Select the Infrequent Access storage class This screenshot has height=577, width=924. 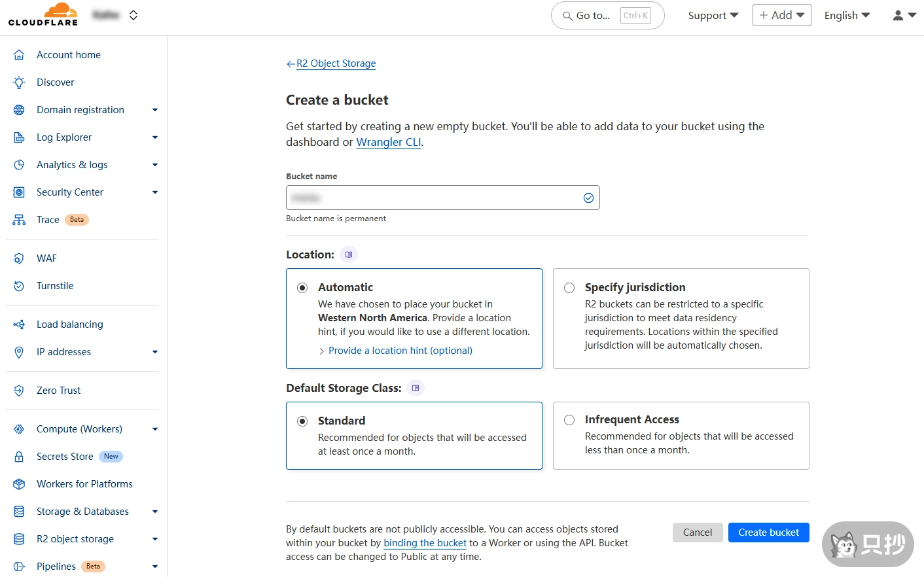click(x=569, y=420)
